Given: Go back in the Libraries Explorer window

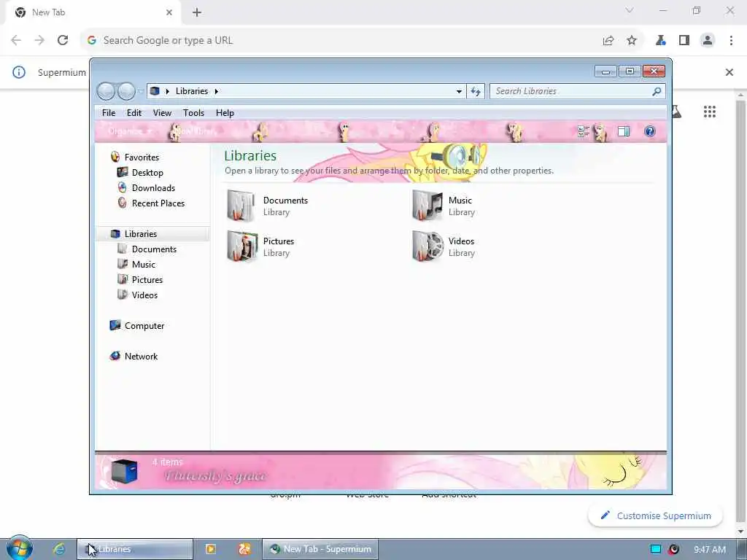Looking at the screenshot, I should pyautogui.click(x=106, y=91).
